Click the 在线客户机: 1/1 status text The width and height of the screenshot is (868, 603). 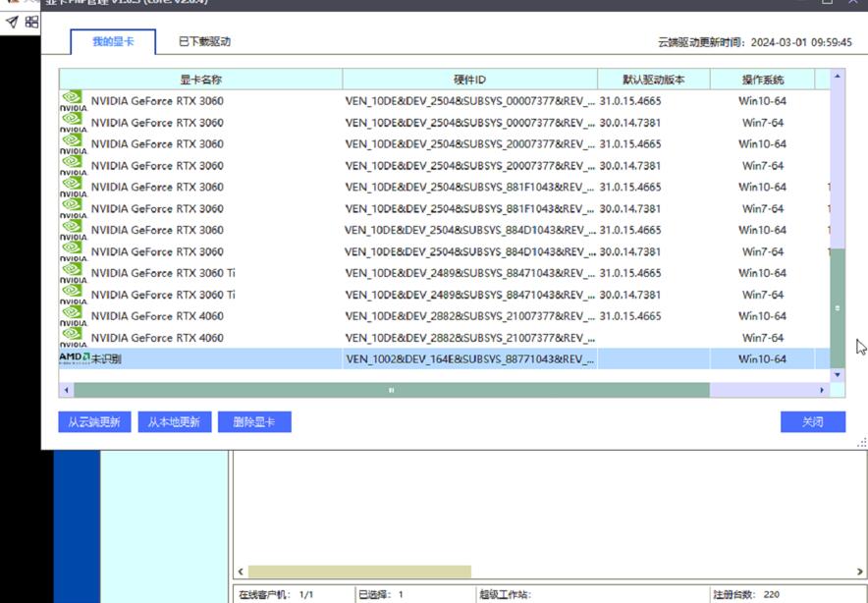point(276,595)
